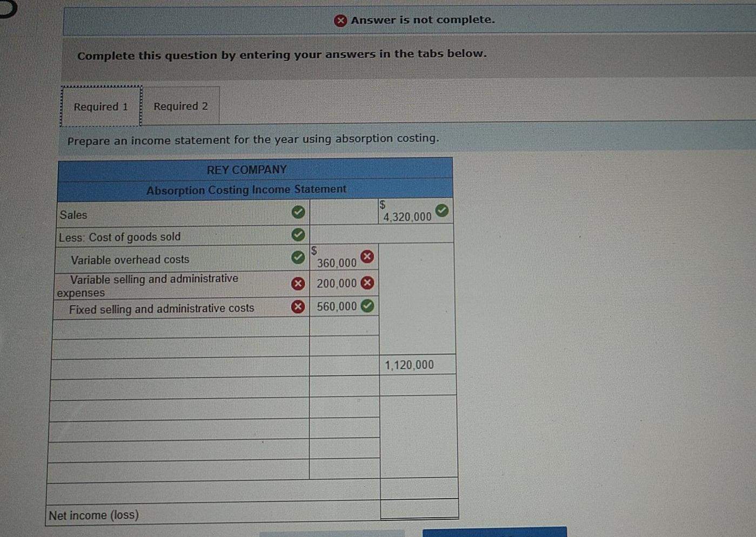Click green check in Less: Cost of goods sold row
This screenshot has width=756, height=537.
298,234
